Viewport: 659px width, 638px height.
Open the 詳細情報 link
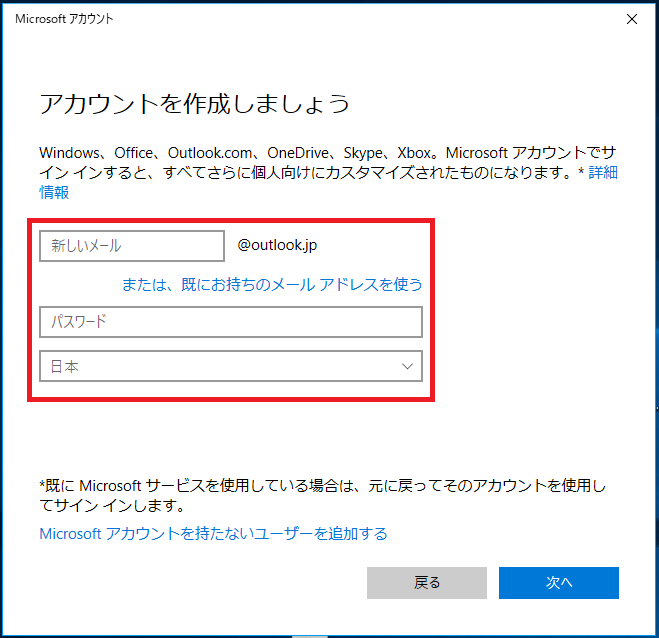[x=603, y=172]
